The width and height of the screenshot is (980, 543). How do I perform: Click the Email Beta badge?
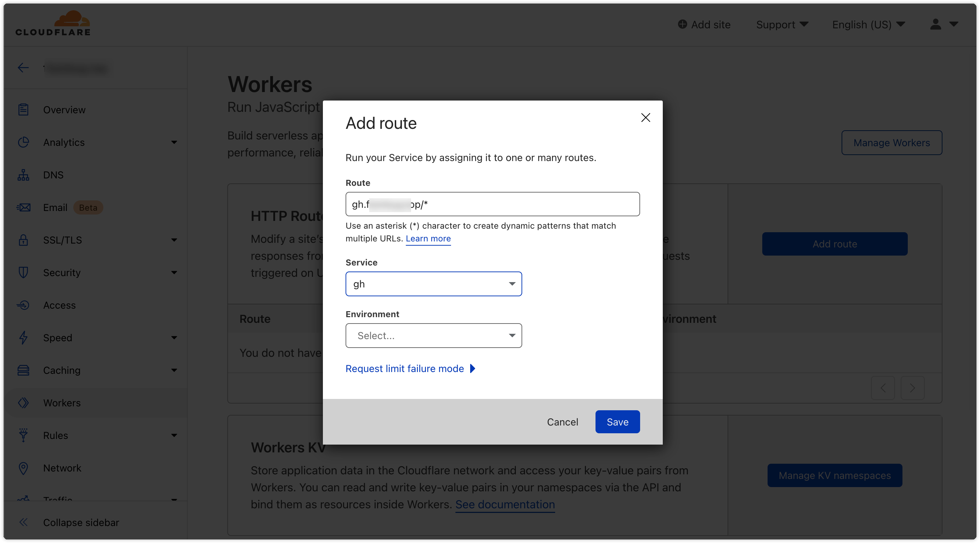(88, 207)
